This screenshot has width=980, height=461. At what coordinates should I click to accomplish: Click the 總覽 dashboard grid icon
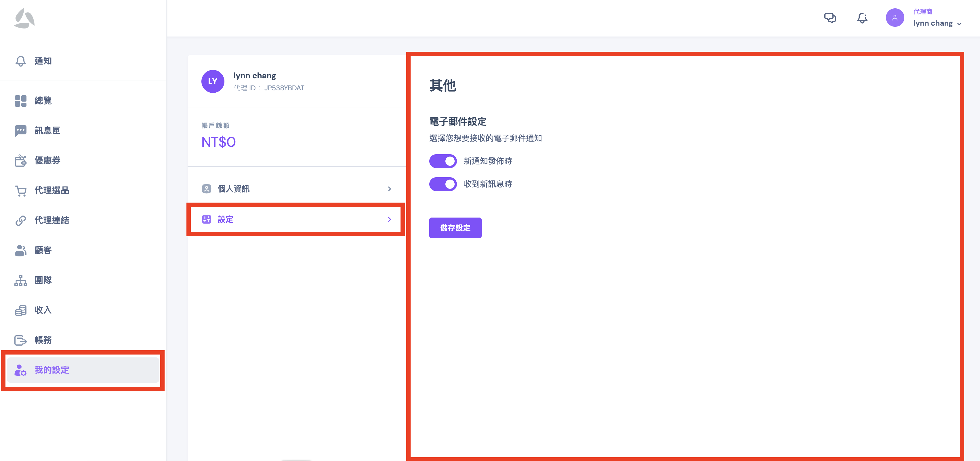click(x=20, y=101)
